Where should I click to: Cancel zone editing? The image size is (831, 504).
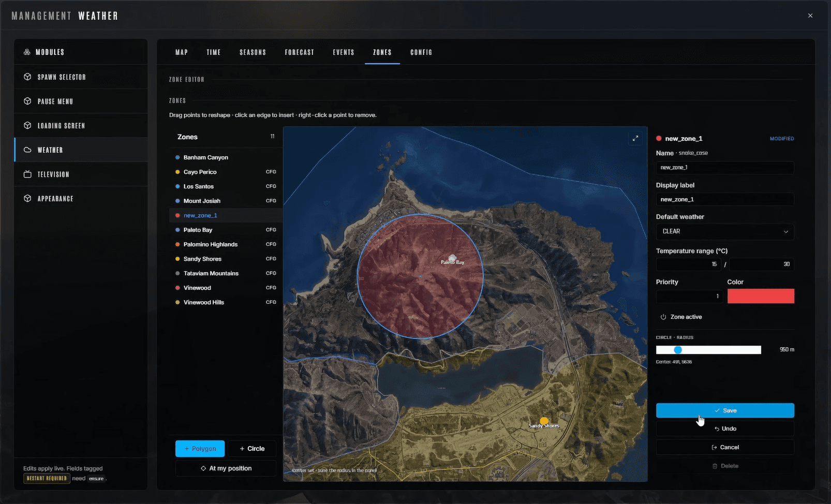point(725,447)
